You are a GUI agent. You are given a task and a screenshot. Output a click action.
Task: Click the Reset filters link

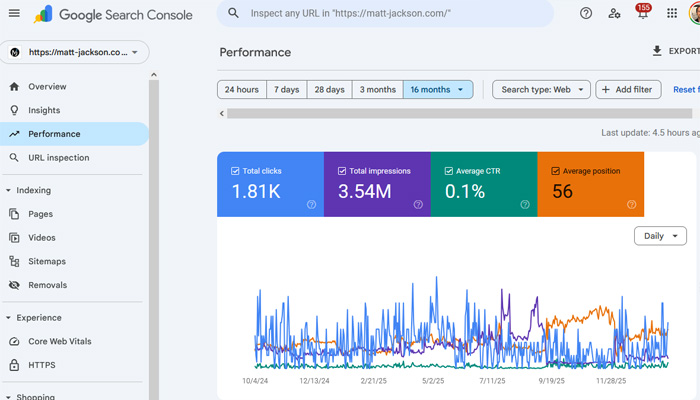687,90
